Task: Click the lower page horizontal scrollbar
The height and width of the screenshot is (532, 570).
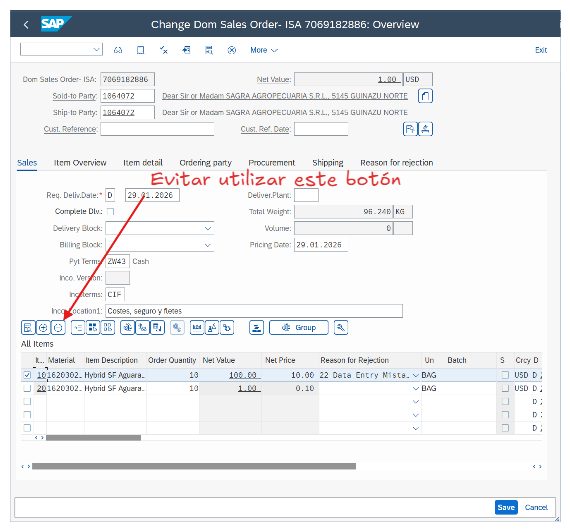Action: point(194,466)
